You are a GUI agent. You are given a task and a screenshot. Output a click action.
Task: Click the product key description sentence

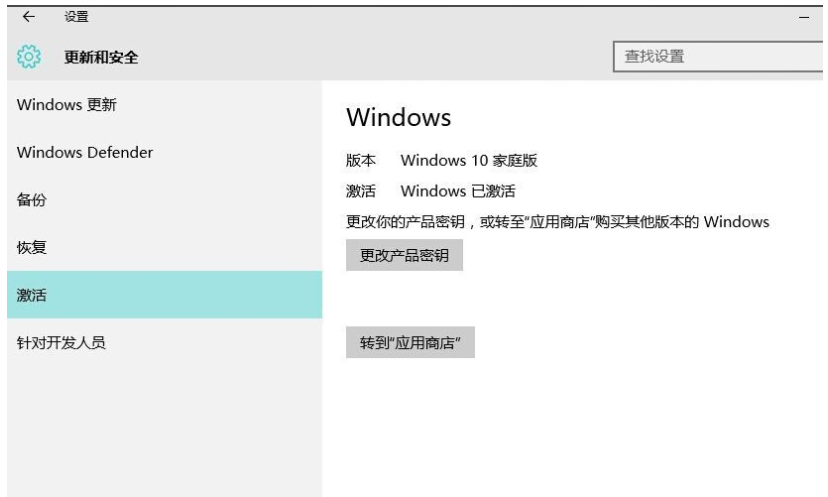[x=557, y=222]
